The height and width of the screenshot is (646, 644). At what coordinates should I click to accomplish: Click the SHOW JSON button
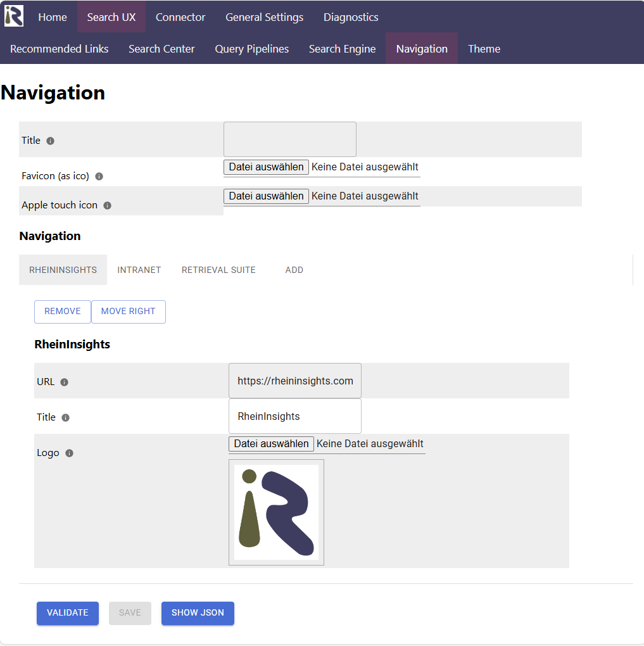click(198, 613)
